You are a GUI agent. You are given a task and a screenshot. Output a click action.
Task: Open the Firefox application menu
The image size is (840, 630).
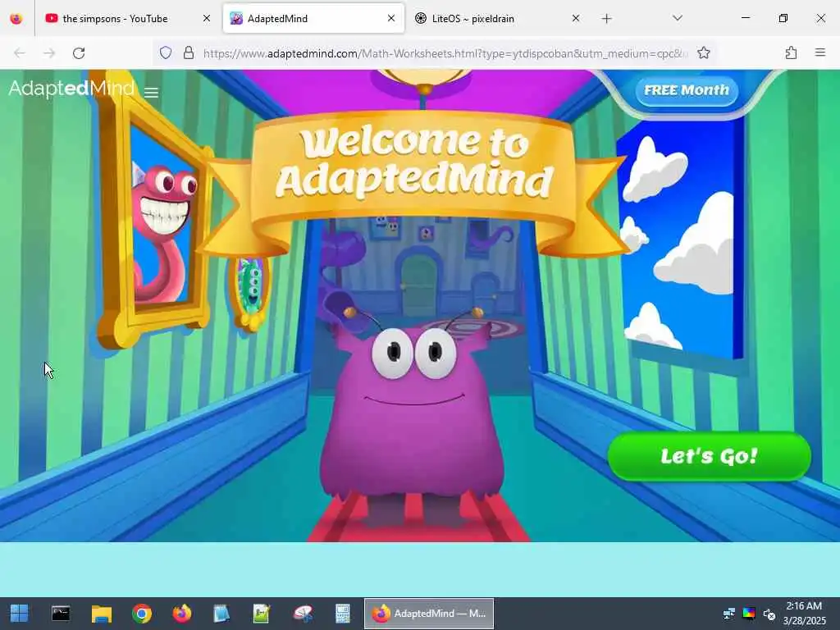(x=819, y=53)
